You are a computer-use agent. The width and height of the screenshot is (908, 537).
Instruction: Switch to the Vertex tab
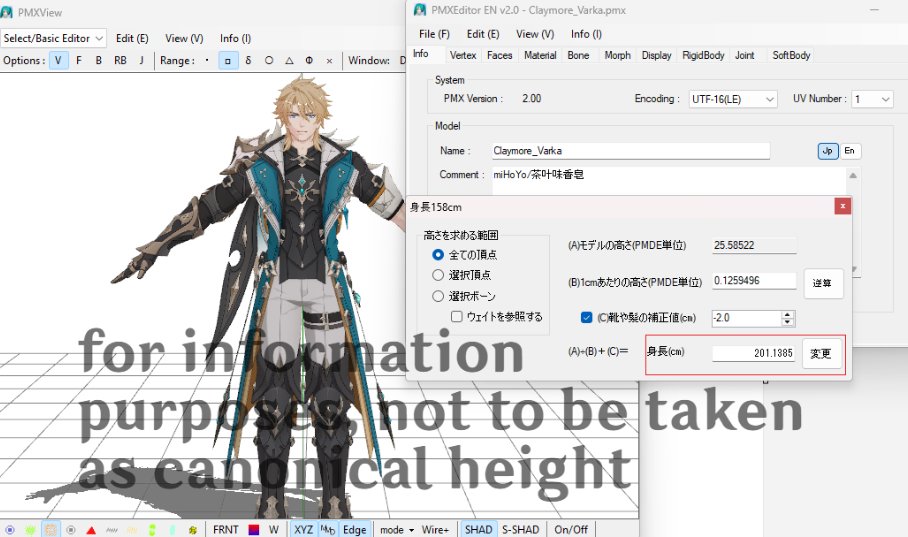coord(463,55)
